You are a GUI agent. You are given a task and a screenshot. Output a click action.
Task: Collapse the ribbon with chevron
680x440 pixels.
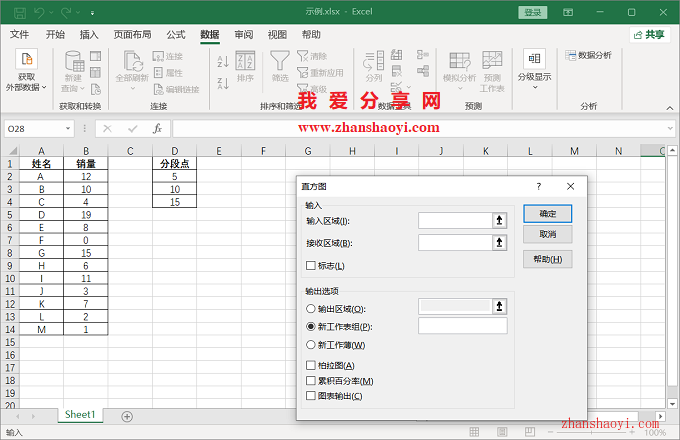pos(670,108)
